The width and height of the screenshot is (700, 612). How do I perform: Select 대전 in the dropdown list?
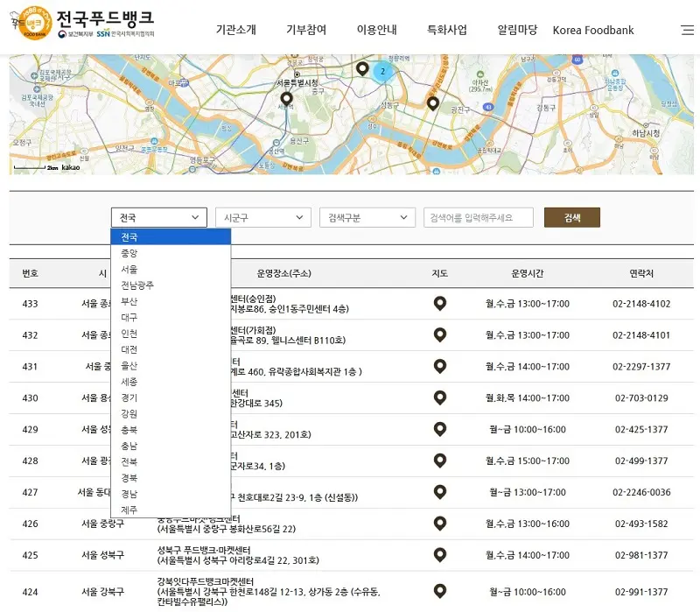click(x=171, y=350)
